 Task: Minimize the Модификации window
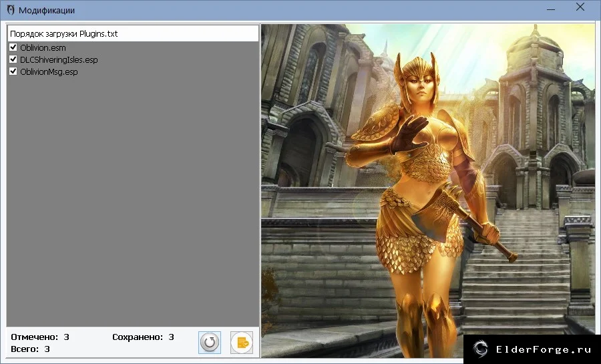point(551,9)
